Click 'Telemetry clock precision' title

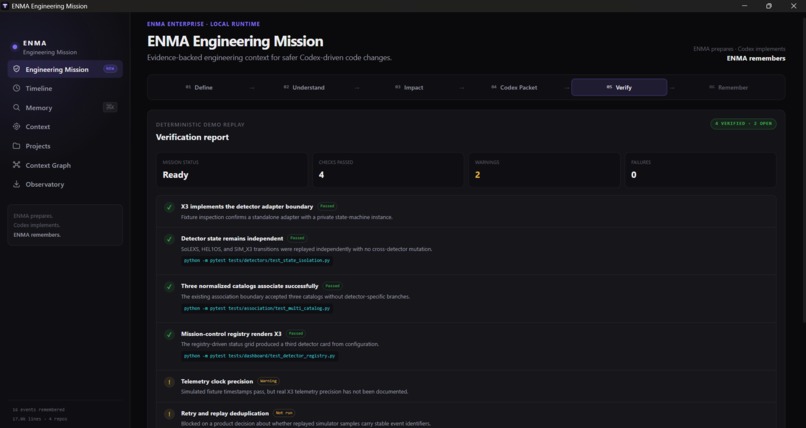(x=217, y=381)
